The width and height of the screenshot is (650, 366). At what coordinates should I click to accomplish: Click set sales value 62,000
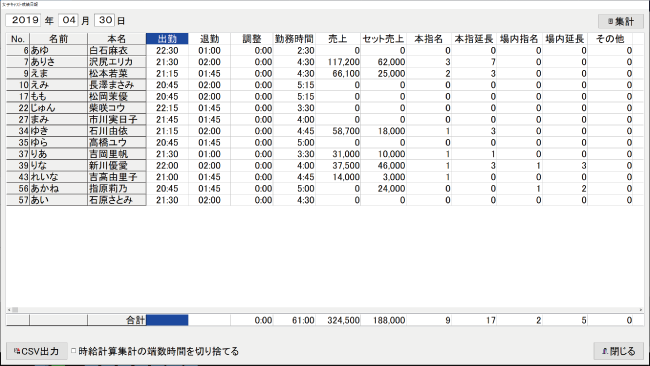(391, 62)
